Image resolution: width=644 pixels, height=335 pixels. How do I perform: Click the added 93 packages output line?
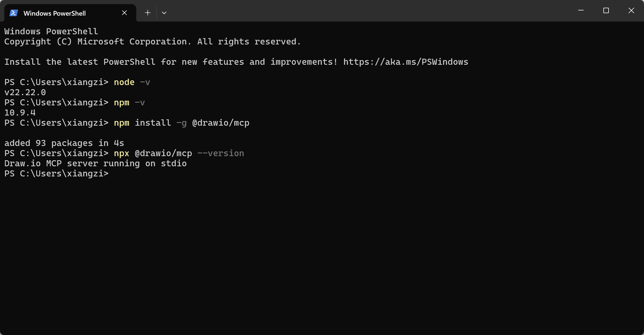pyautogui.click(x=64, y=143)
